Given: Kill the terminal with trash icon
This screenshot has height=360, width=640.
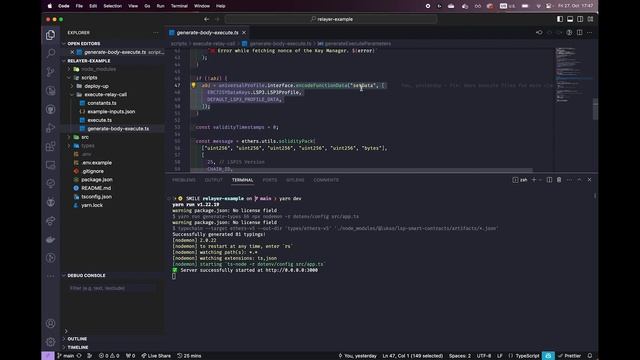Looking at the screenshot, I should coord(559,180).
